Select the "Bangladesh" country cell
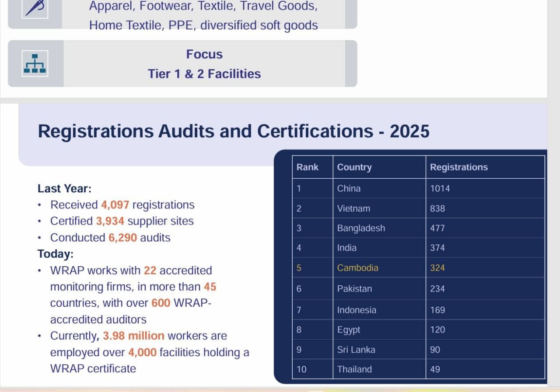The height and width of the screenshot is (392, 560). coord(361,228)
